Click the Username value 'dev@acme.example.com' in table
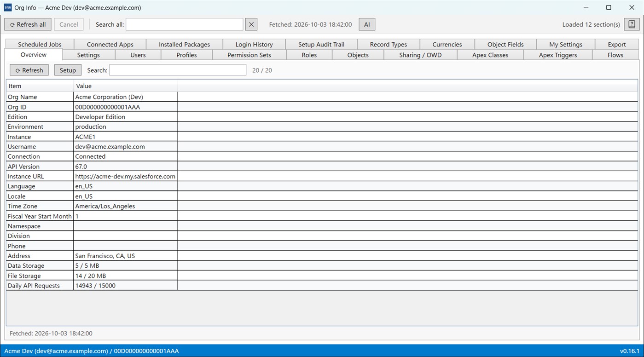Image resolution: width=644 pixels, height=357 pixels. (125, 146)
